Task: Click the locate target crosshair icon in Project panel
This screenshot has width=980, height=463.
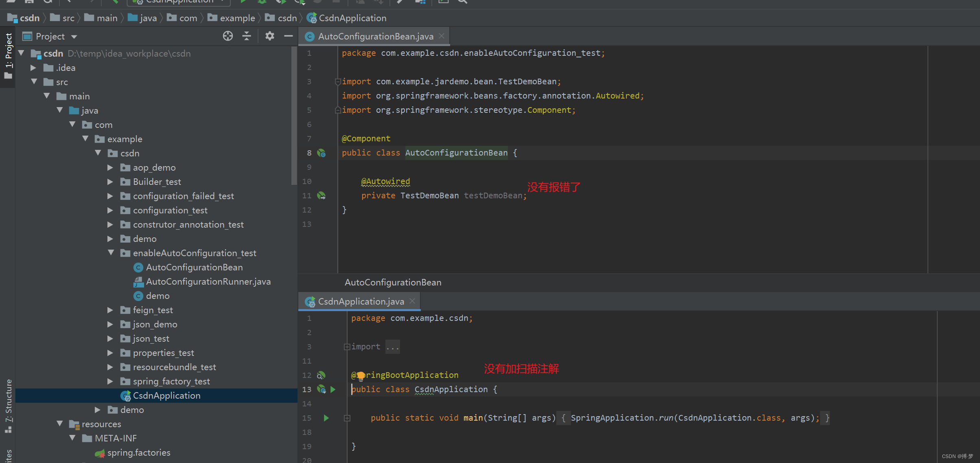Action: tap(228, 36)
